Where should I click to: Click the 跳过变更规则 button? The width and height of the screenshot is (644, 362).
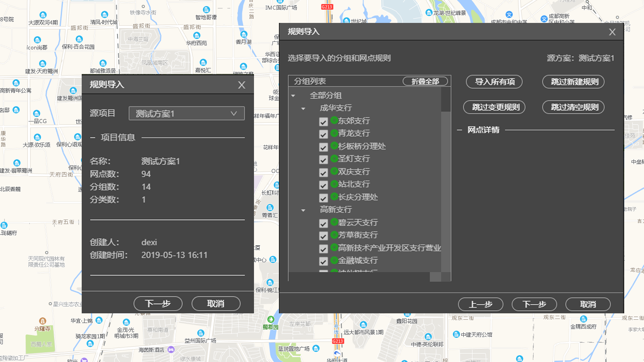point(495,107)
